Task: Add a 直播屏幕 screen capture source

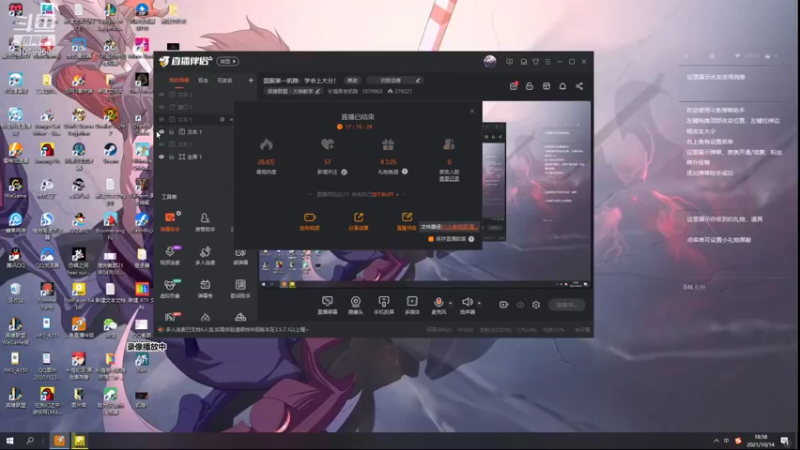Action: pyautogui.click(x=327, y=305)
